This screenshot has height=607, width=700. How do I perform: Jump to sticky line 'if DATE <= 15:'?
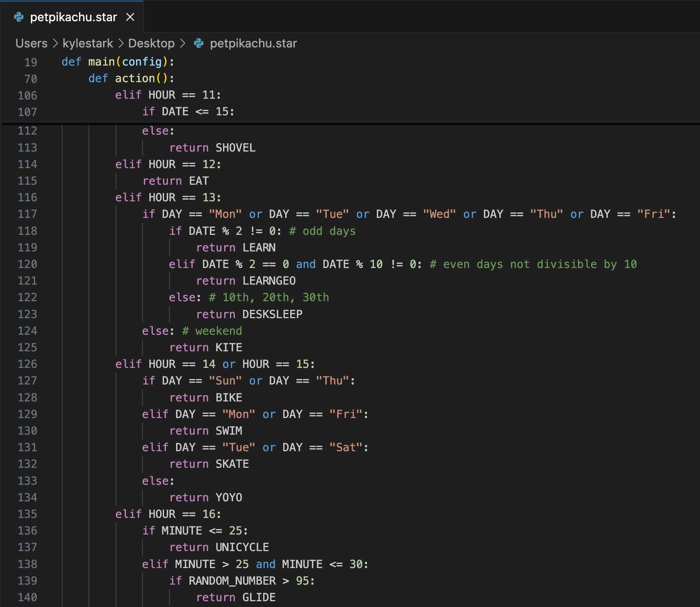point(188,111)
